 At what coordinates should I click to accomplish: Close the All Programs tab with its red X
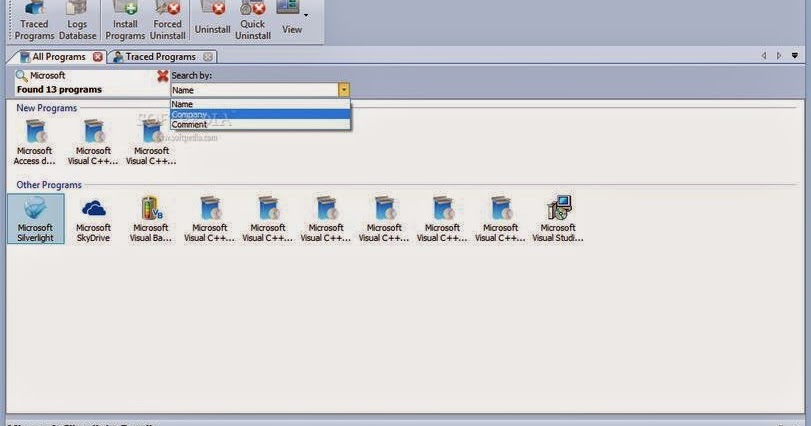click(x=98, y=57)
